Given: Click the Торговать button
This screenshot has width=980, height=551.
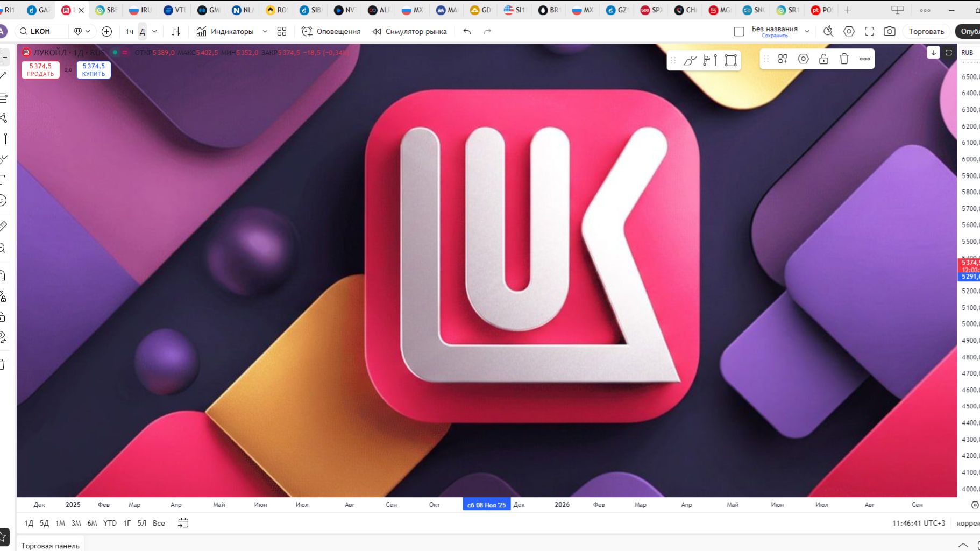Looking at the screenshot, I should [926, 31].
